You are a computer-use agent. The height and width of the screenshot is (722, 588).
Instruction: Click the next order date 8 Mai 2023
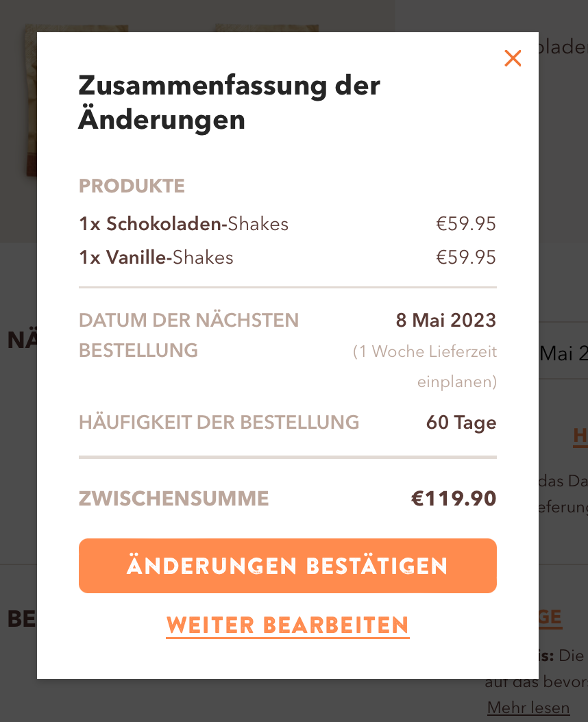coord(445,320)
